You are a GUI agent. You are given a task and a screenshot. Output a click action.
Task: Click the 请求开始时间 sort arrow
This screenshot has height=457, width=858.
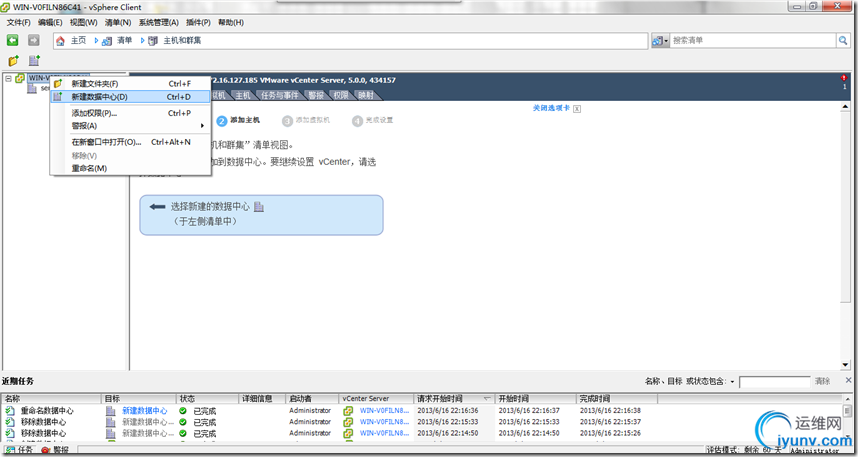coord(487,398)
